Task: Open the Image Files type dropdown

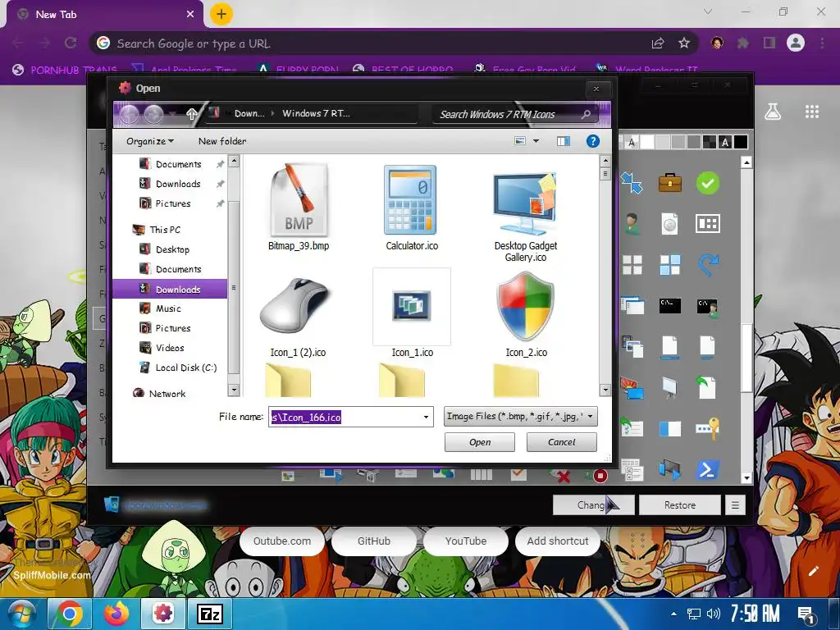Action: [x=521, y=416]
